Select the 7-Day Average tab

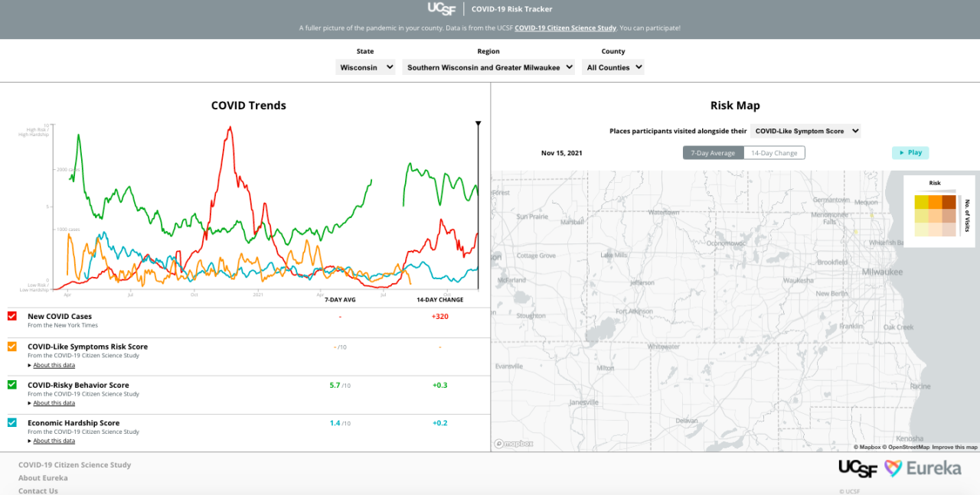point(713,153)
